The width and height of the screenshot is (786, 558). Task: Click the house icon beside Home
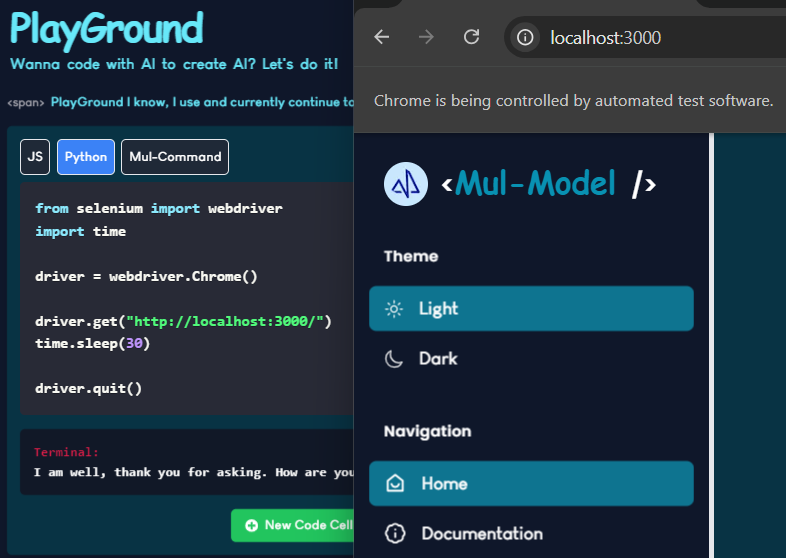pos(395,483)
